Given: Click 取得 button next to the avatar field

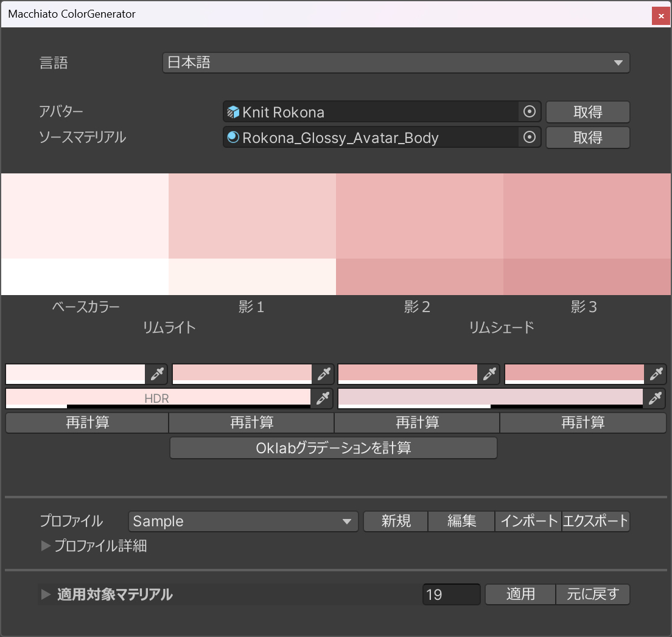Looking at the screenshot, I should click(587, 112).
